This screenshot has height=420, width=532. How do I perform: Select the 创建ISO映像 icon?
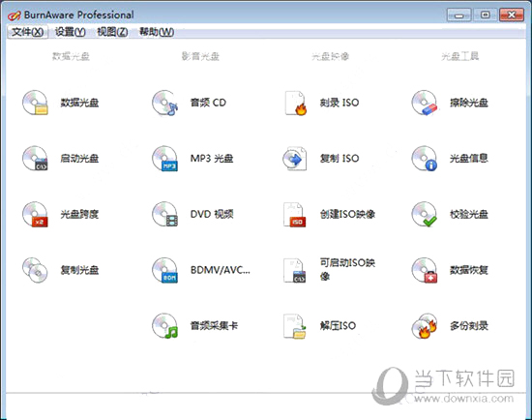point(295,214)
